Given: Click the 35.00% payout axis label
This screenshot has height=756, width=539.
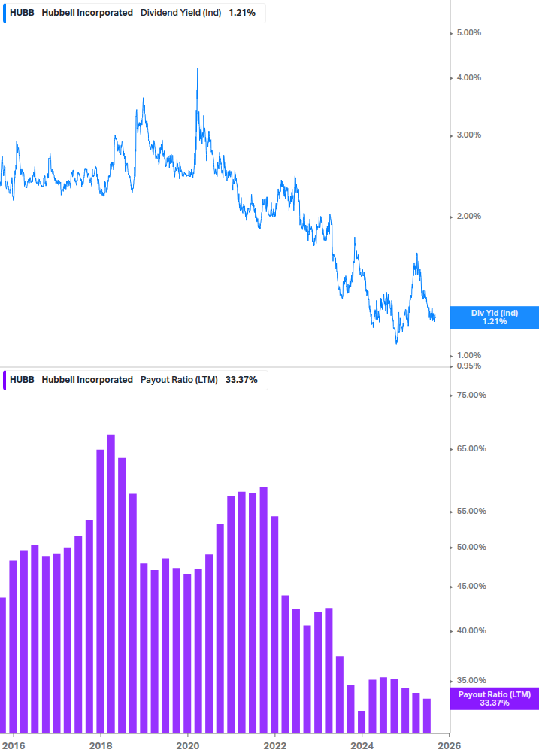Looking at the screenshot, I should click(471, 680).
